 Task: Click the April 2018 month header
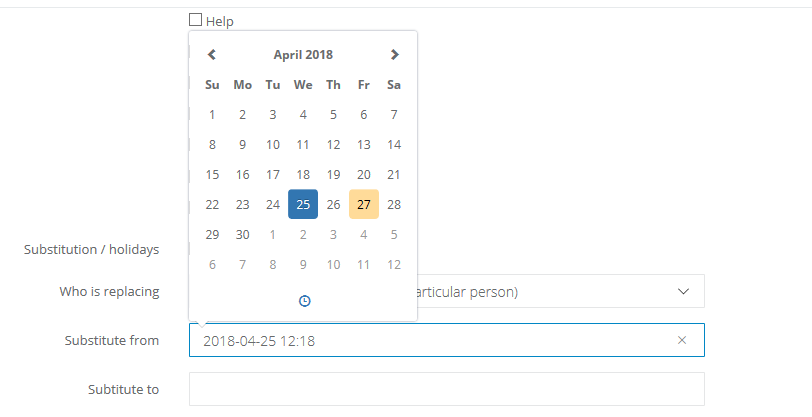(303, 55)
